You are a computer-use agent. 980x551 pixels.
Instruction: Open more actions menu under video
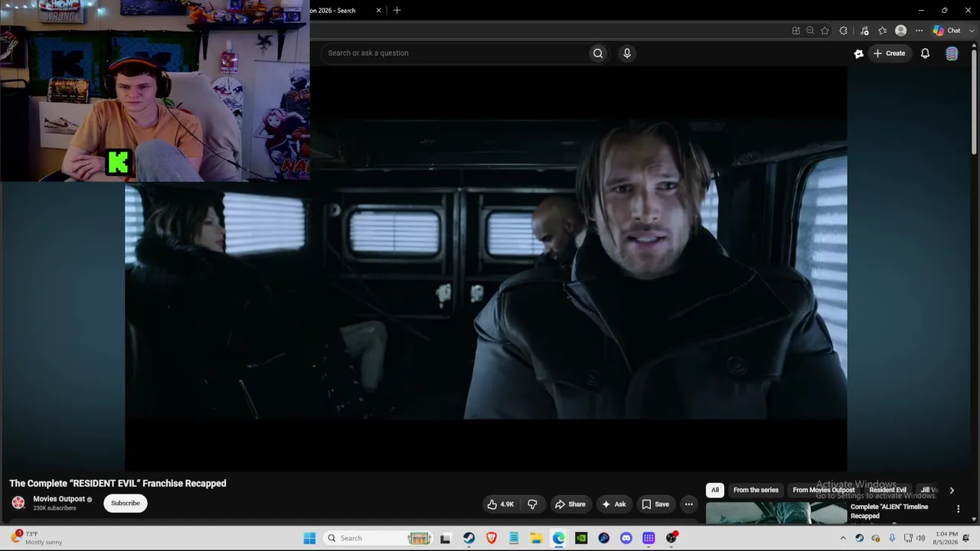click(x=688, y=504)
